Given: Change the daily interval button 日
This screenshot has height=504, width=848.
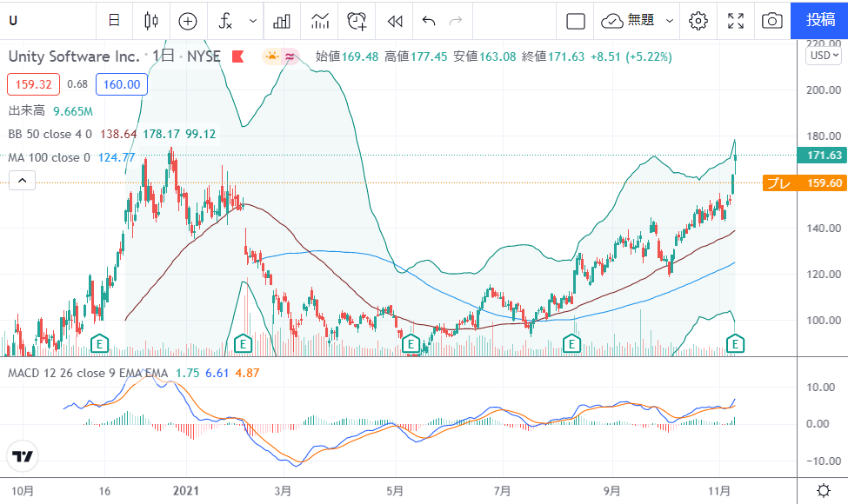Looking at the screenshot, I should (x=114, y=21).
